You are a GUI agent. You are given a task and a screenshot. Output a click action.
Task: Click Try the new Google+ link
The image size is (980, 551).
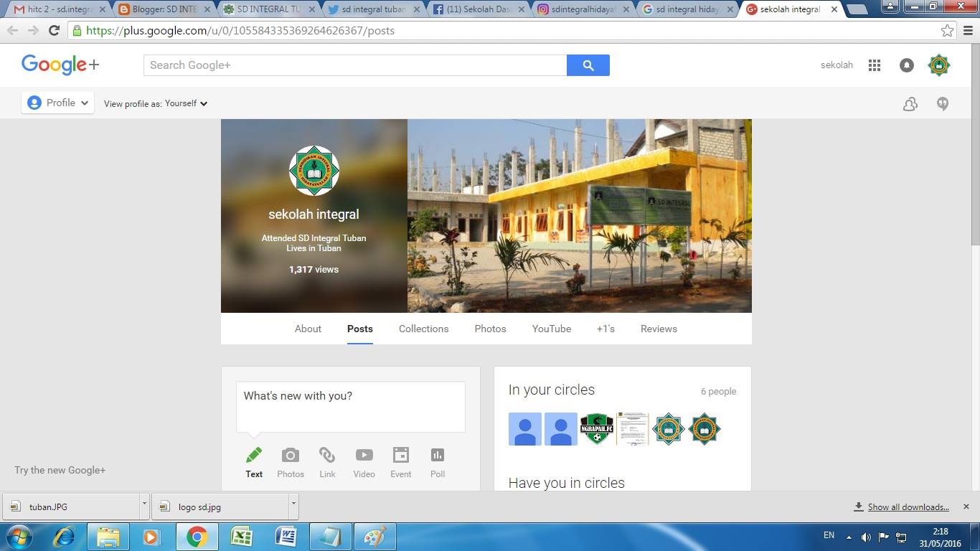click(60, 470)
